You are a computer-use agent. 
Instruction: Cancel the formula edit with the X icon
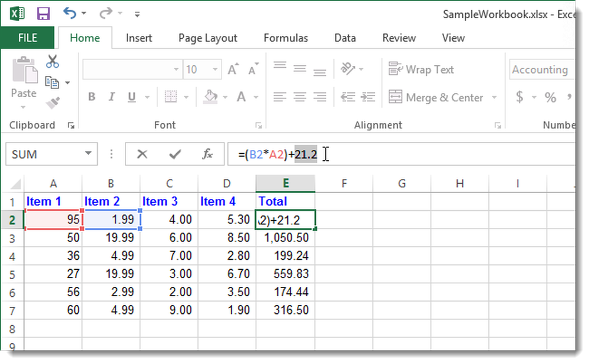pos(142,154)
